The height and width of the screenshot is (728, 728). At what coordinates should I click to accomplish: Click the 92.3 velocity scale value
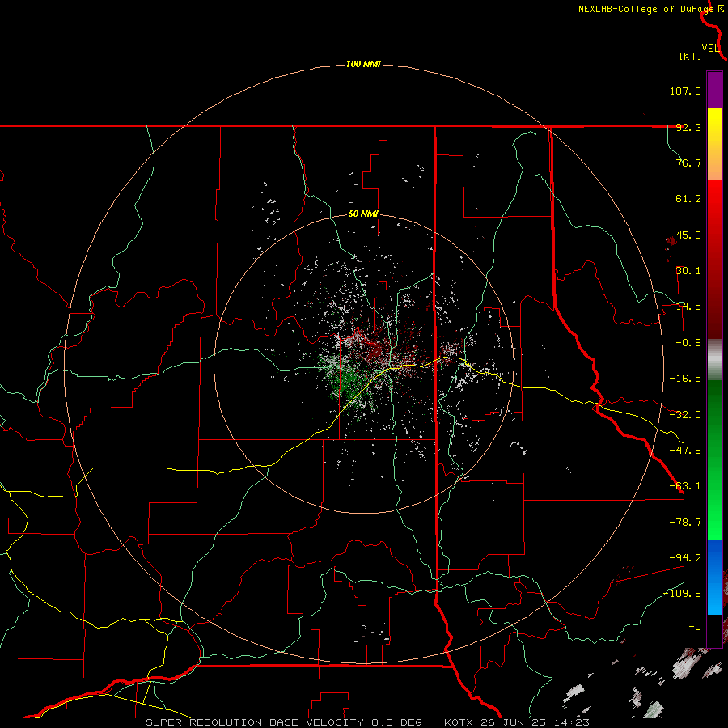tap(688, 127)
